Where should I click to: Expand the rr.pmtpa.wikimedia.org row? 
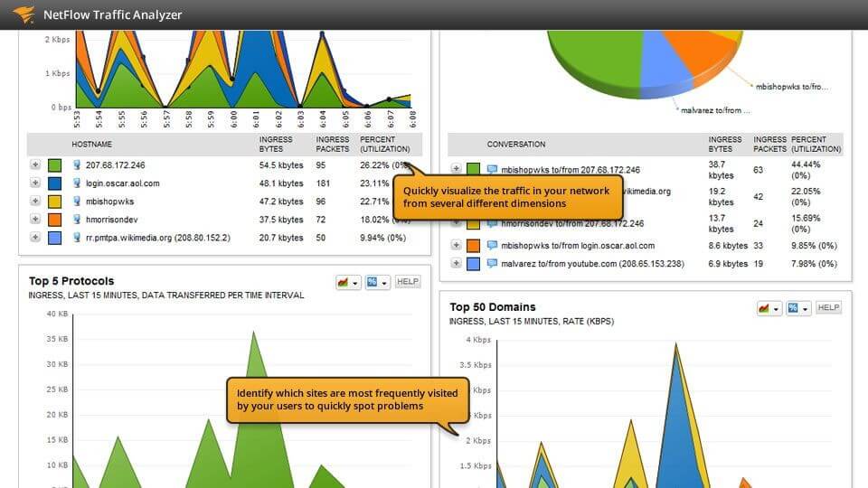click(35, 238)
